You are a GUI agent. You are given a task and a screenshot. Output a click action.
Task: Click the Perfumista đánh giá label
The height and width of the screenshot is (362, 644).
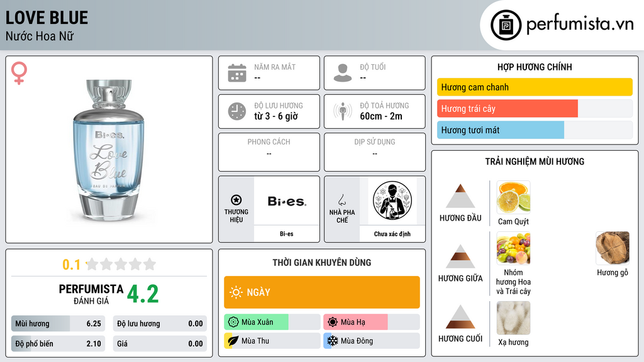pos(91,294)
